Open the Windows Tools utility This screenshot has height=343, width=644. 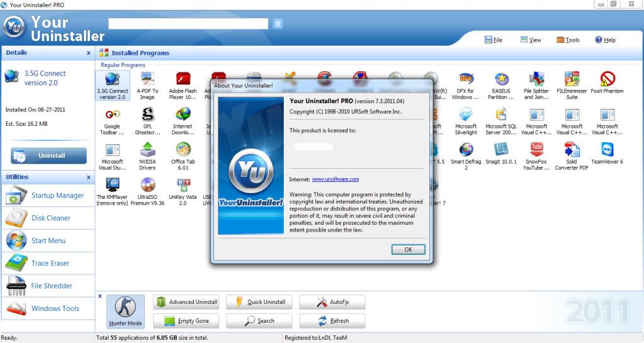coord(48,308)
